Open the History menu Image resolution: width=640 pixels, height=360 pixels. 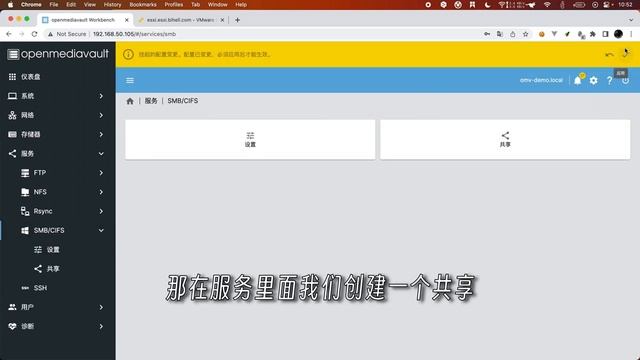click(x=112, y=4)
